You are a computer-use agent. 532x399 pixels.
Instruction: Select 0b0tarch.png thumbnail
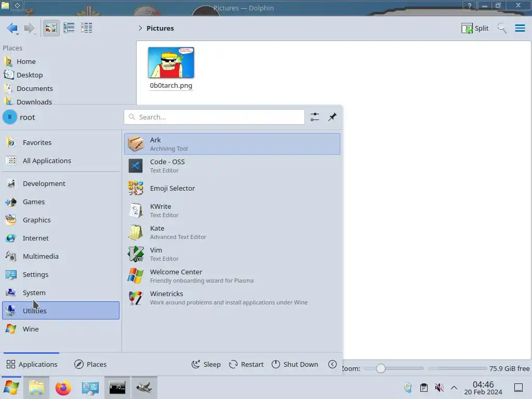[171, 63]
